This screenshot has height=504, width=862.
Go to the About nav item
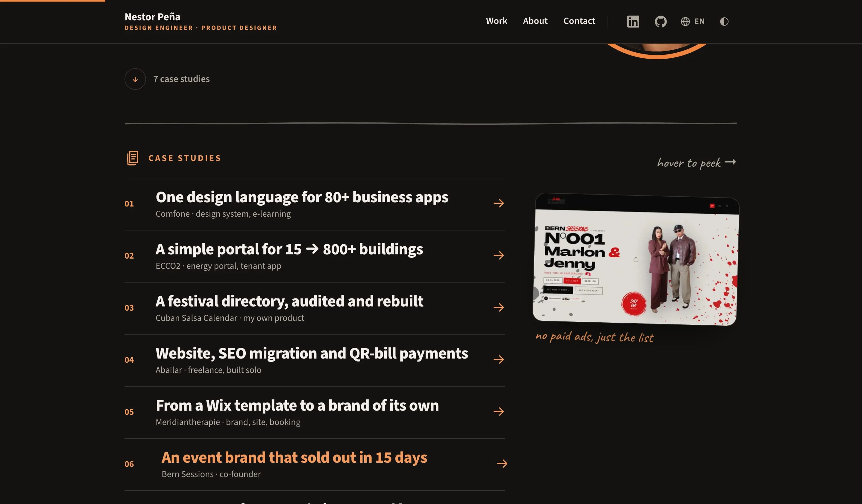click(x=535, y=21)
